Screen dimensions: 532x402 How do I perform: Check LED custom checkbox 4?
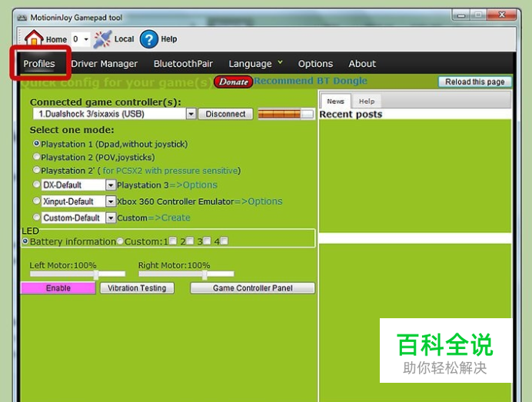click(x=224, y=241)
